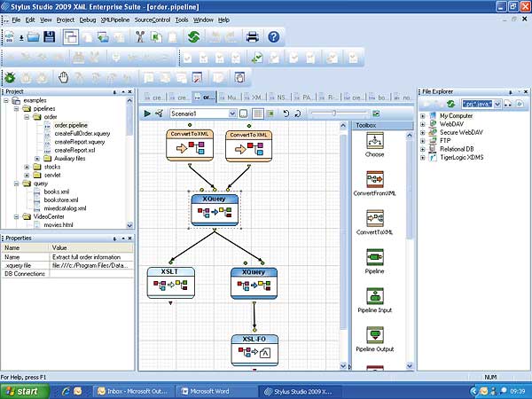Open the SourceControl menu
Image resolution: width=532 pixels, height=399 pixels.
click(x=153, y=20)
